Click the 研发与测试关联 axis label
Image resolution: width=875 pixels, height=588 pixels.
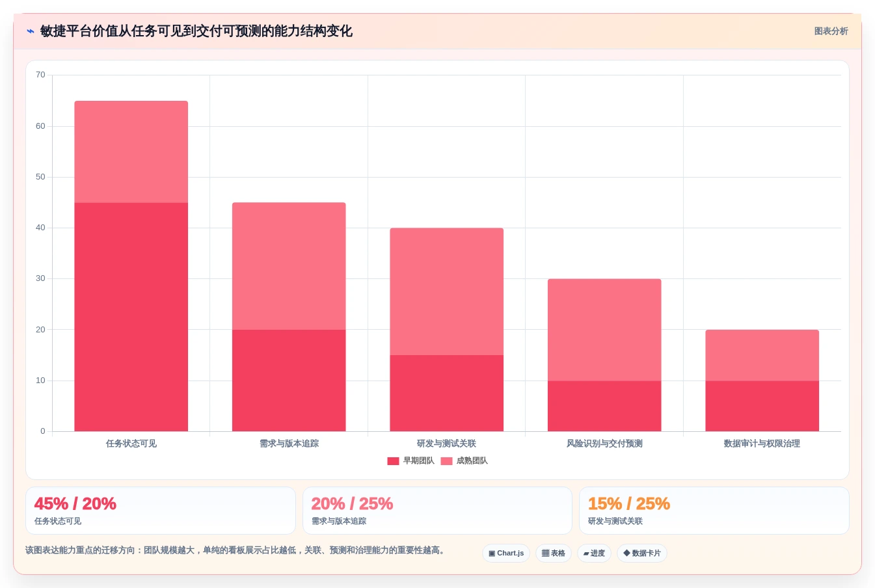click(447, 444)
